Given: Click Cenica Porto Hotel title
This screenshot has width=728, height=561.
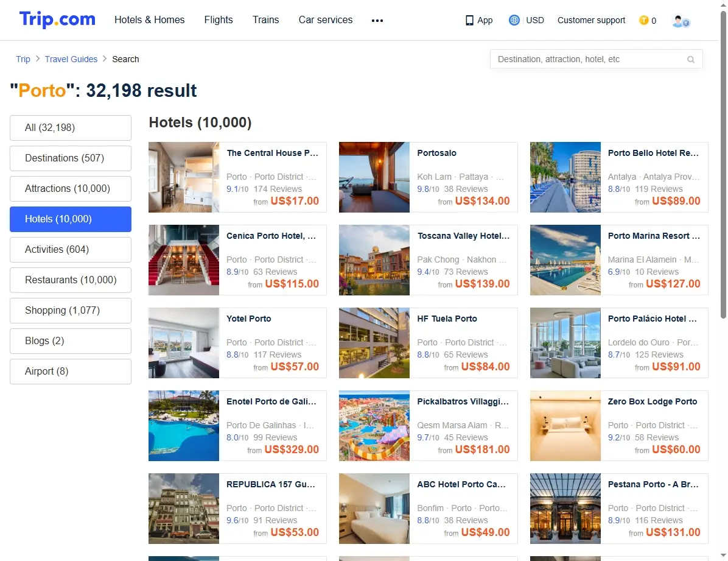Looking at the screenshot, I should 271,236.
